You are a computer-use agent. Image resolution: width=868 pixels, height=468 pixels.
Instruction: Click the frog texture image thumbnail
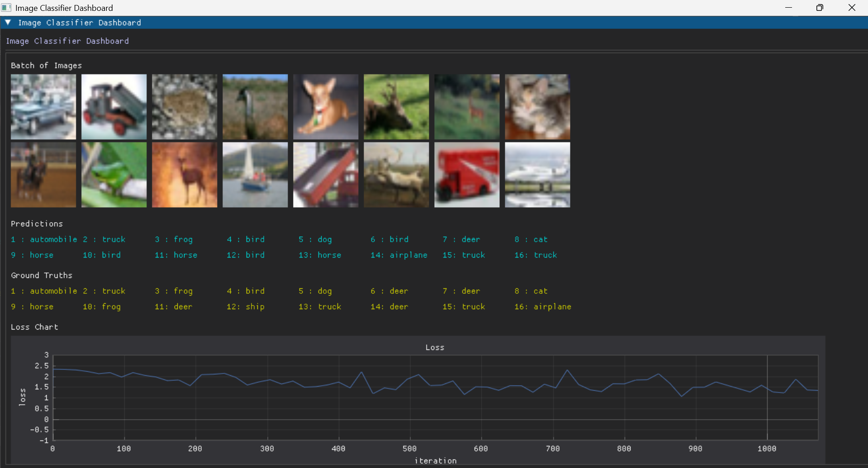pos(184,107)
